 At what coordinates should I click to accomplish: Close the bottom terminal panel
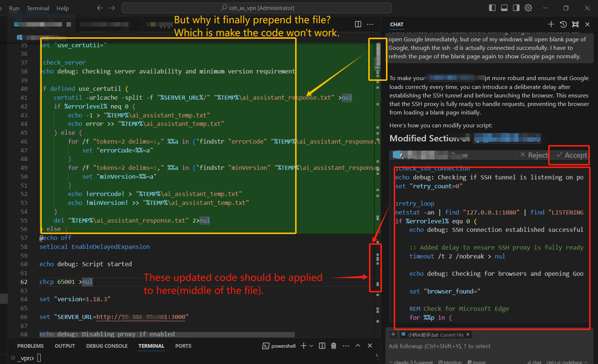pos(370,346)
